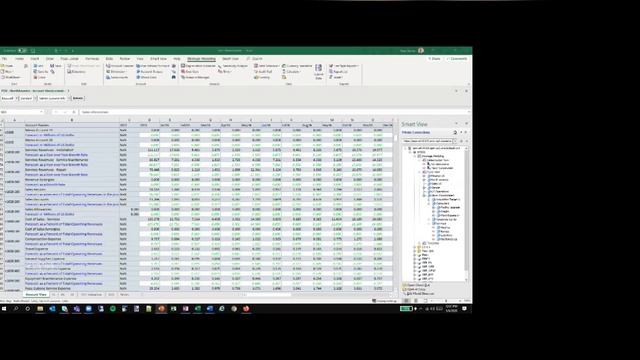Open the Scenario Manager command
This screenshot has height=360, width=640.
(195, 77)
